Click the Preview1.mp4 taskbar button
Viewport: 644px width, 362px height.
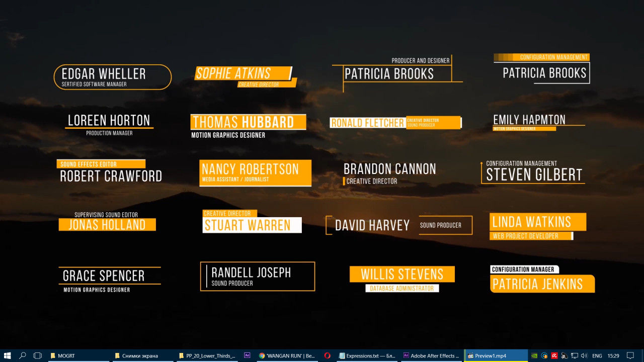tap(496, 355)
